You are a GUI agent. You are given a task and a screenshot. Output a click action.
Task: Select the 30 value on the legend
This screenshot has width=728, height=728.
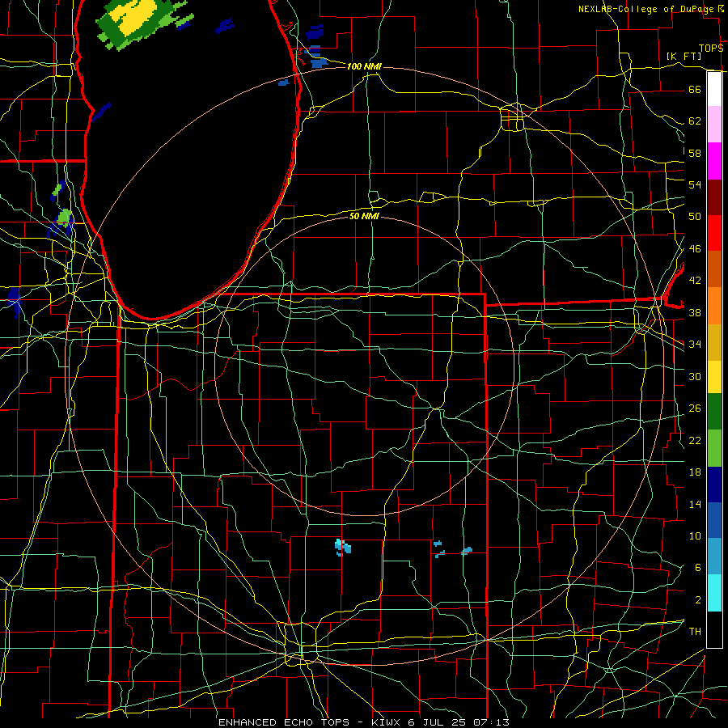(x=695, y=376)
